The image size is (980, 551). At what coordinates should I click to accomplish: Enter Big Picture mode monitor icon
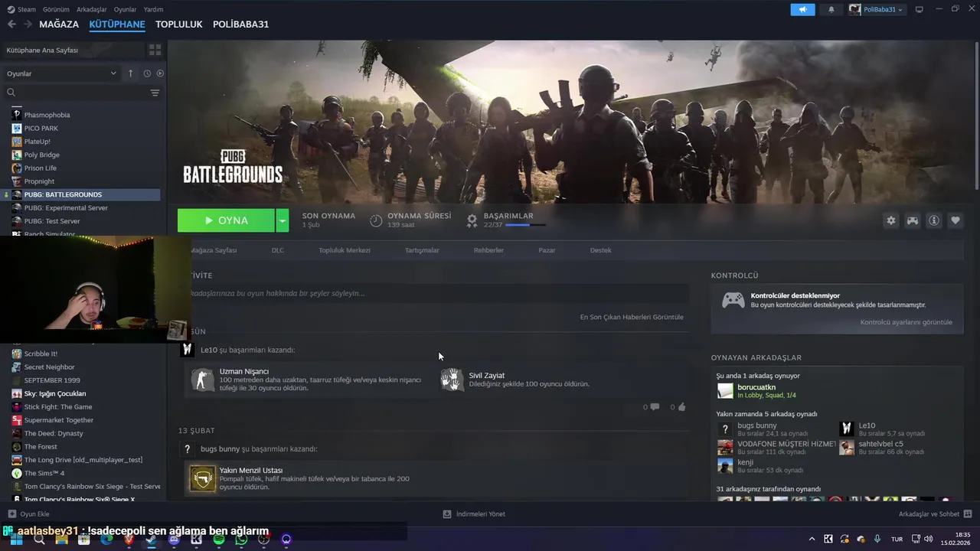pos(920,9)
